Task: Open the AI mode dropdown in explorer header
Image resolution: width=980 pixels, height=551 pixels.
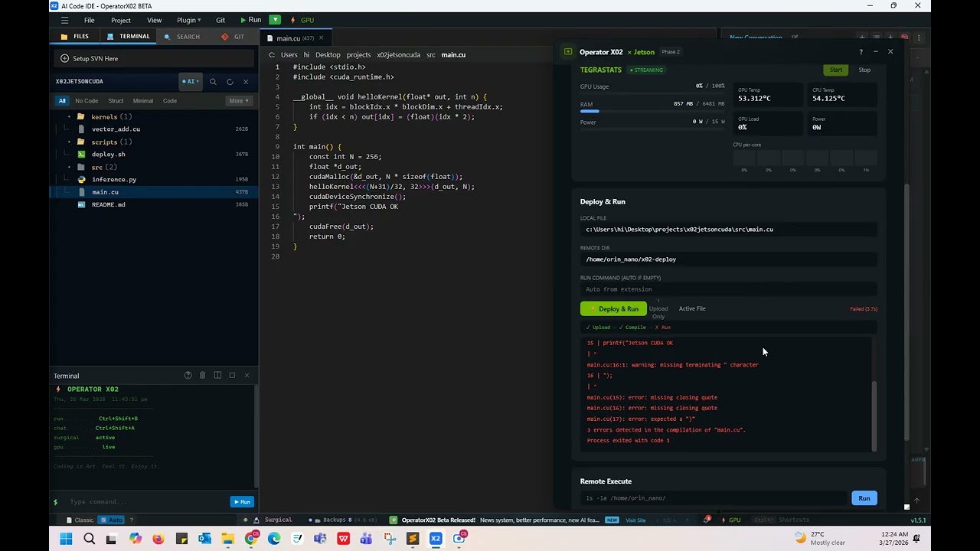Action: [x=191, y=81]
